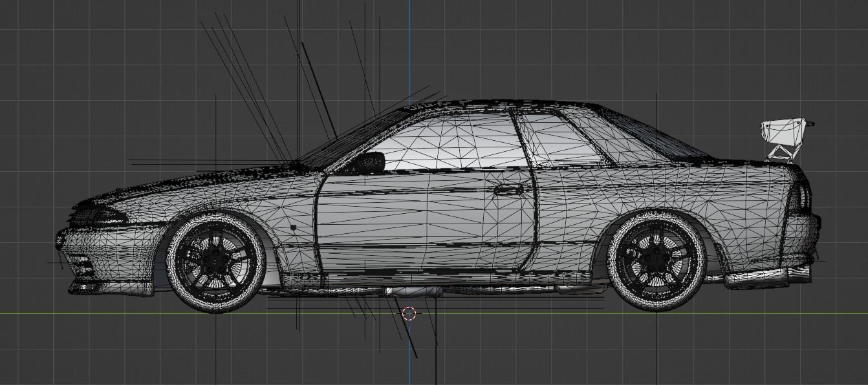Viewport: 868px width, 385px height.
Task: Select the front wheel rim of the car
Action: coord(215,262)
